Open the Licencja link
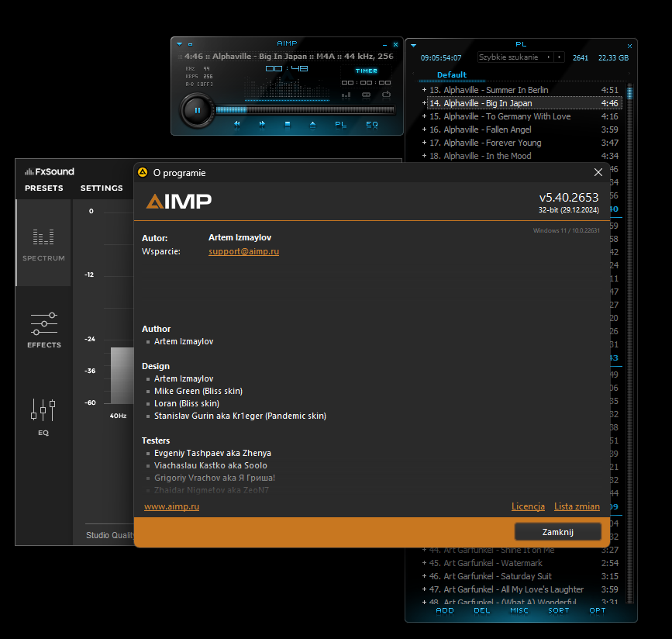672x639 pixels. coord(528,506)
